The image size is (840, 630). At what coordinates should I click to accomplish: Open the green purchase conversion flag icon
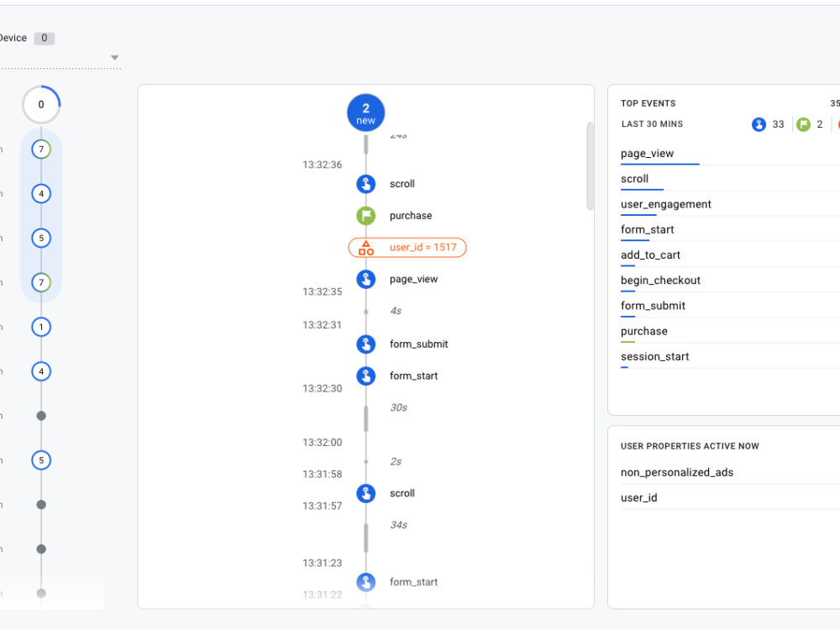366,216
